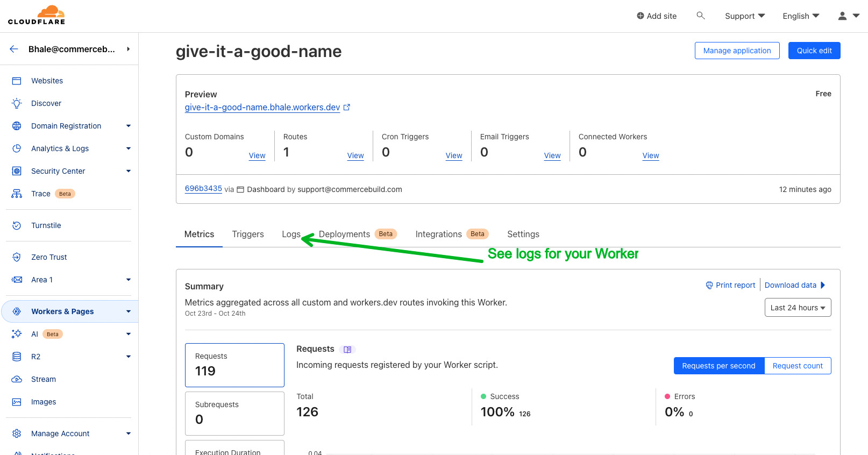This screenshot has height=455, width=868.
Task: Click the Workers & Pages icon
Action: tap(17, 311)
